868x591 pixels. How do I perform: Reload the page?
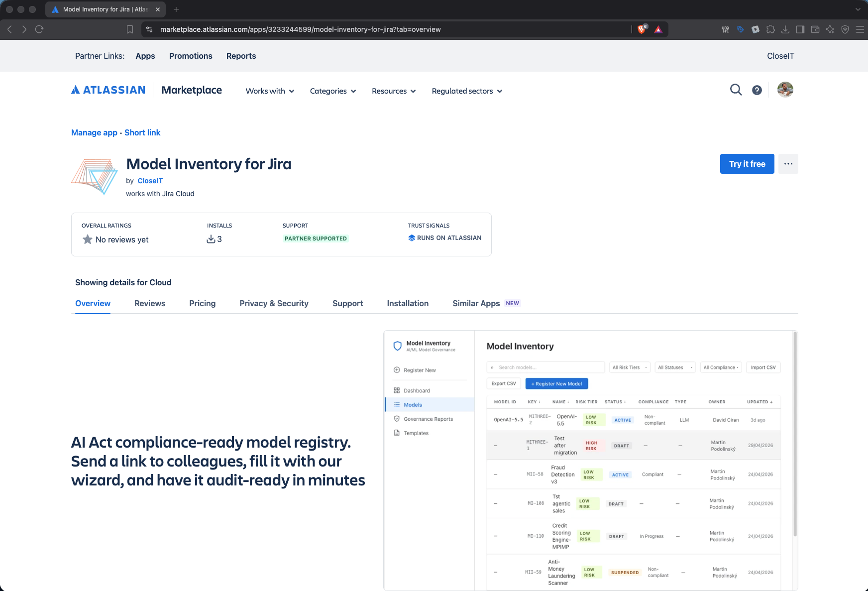tap(39, 29)
